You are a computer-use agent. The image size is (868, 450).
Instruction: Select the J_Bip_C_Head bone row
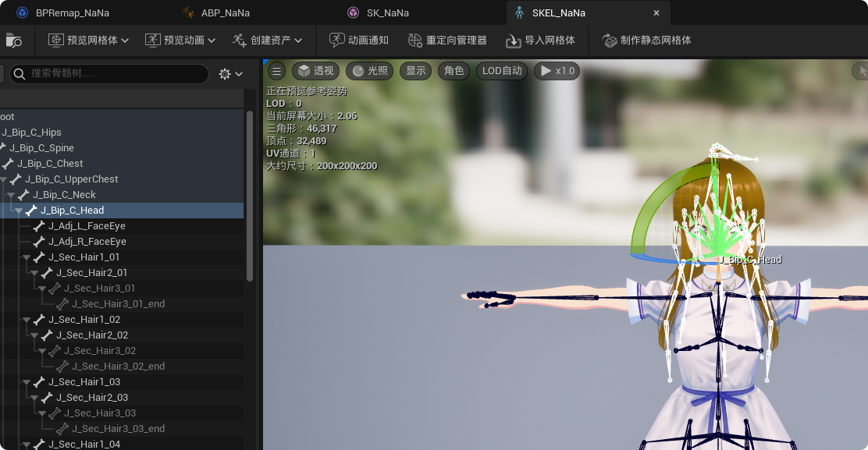coord(122,210)
